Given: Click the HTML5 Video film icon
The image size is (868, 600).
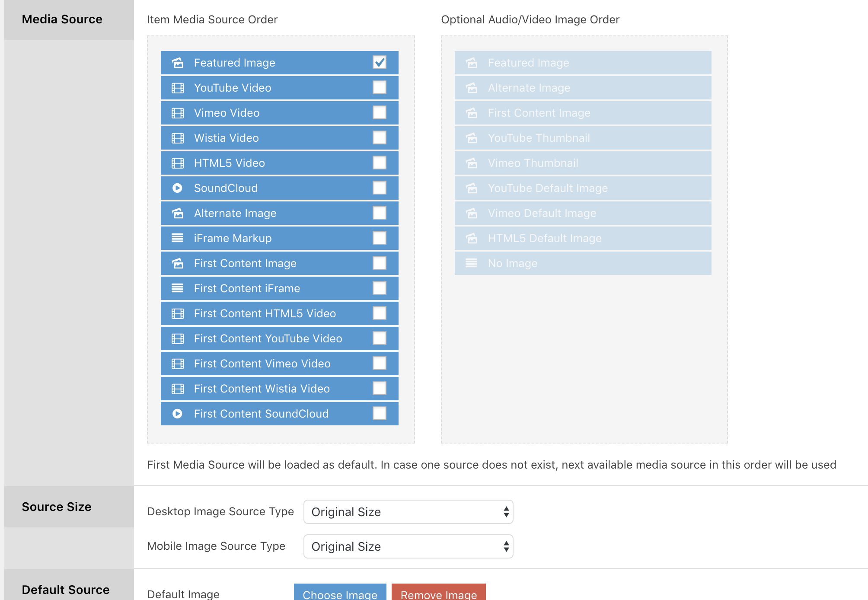Looking at the screenshot, I should pyautogui.click(x=178, y=163).
